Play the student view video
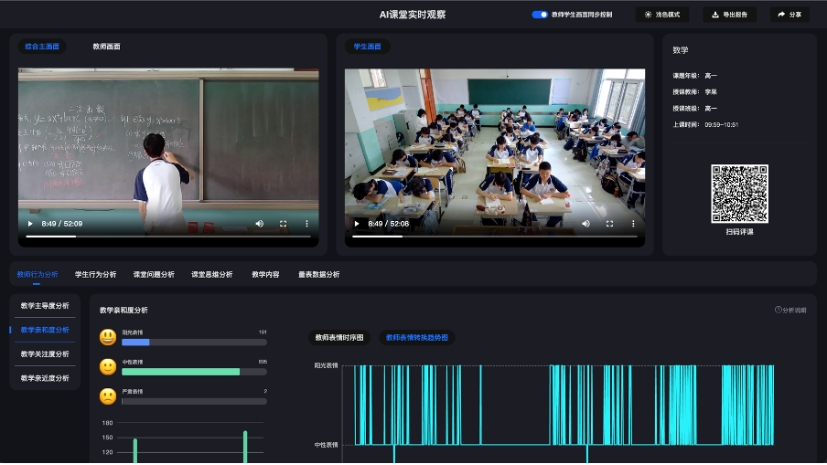 point(357,224)
